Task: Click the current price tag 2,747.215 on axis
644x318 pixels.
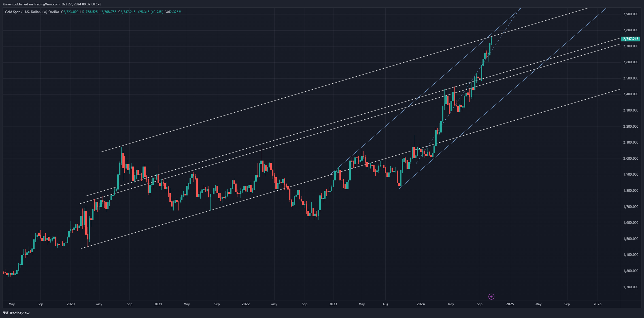Action: pos(630,39)
